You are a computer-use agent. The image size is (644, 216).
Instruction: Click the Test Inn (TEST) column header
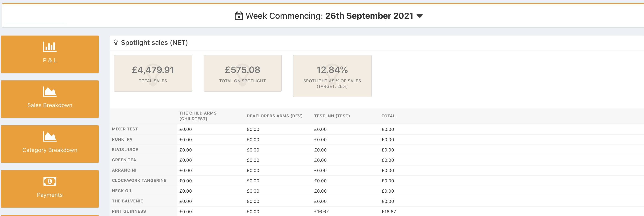[332, 116]
